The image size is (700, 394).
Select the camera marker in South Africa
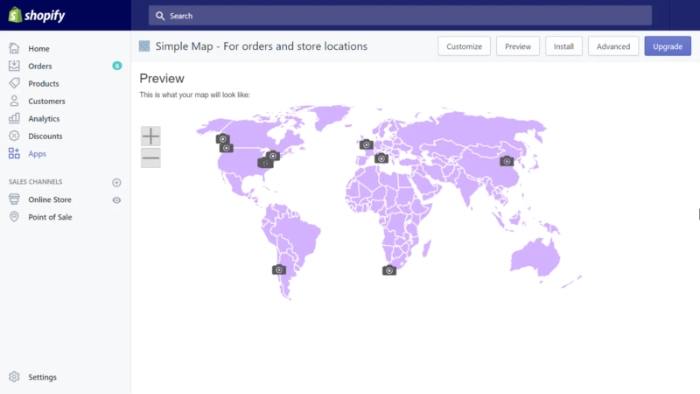coord(389,270)
